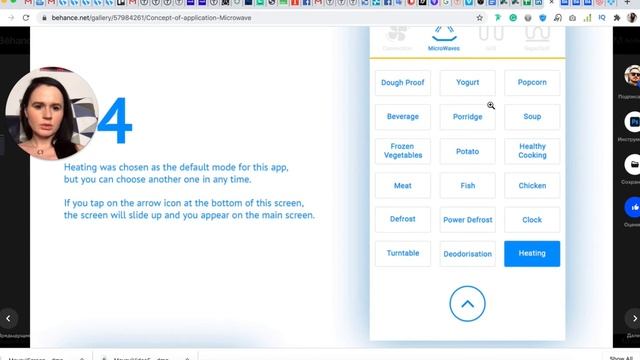Open the green Grammarly extension icon
This screenshot has width=640, height=360.
point(513,18)
